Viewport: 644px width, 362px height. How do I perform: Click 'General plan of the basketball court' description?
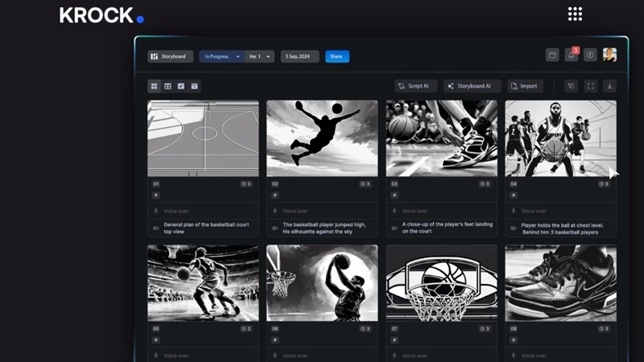(x=206, y=228)
